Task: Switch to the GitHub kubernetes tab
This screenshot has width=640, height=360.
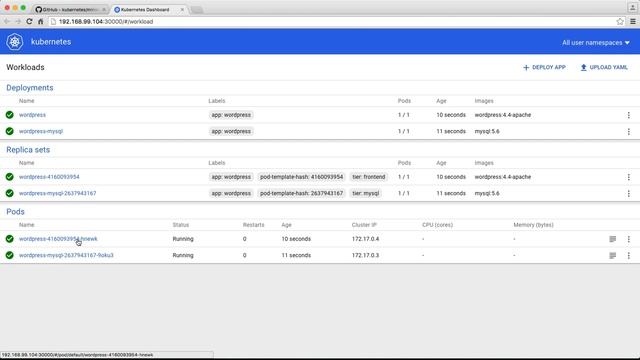Action: [x=70, y=9]
